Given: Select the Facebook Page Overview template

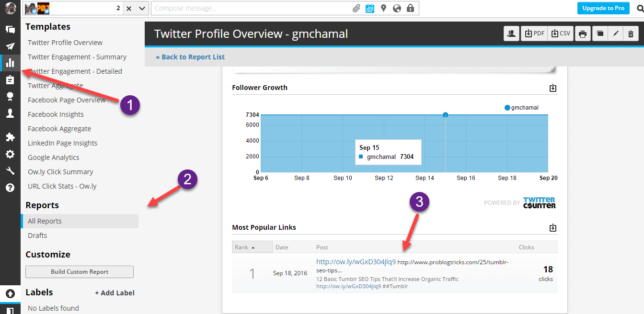Looking at the screenshot, I should click(x=67, y=100).
